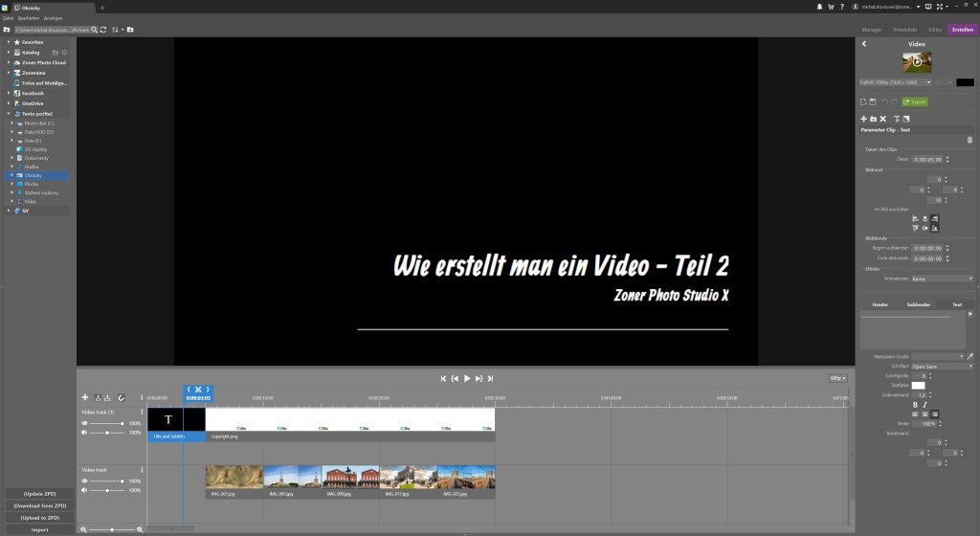Click the rotate/loop icon in timeline toolbar
The width and height of the screenshot is (980, 536).
[x=122, y=397]
